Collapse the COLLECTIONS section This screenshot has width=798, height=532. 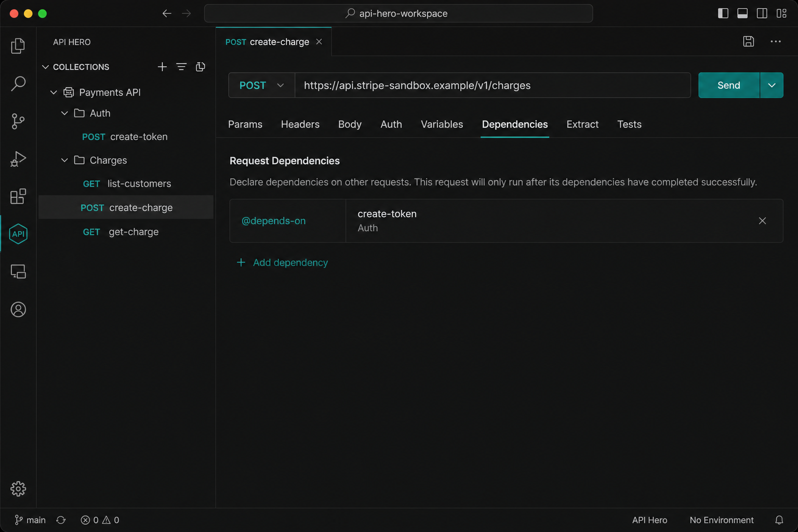tap(45, 67)
